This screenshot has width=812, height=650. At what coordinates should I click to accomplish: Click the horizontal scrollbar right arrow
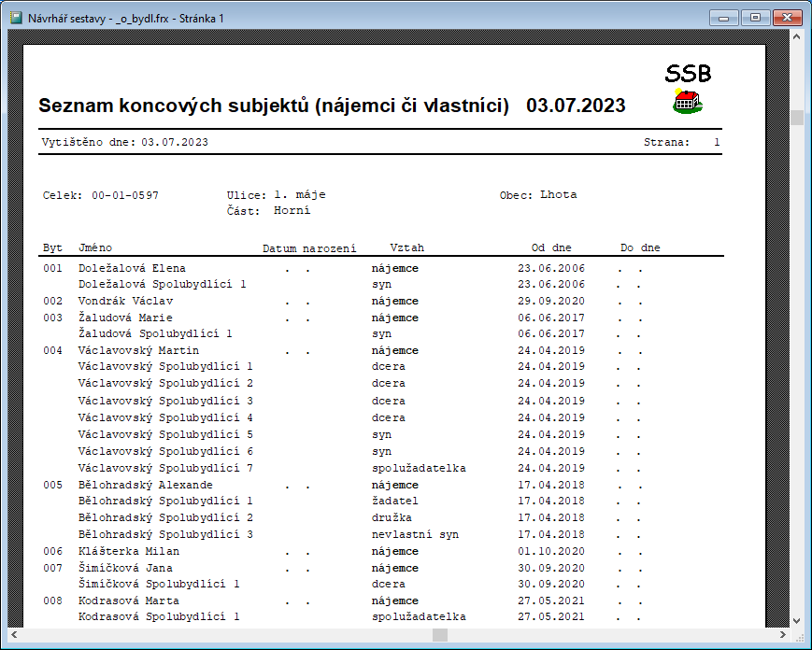coord(782,635)
